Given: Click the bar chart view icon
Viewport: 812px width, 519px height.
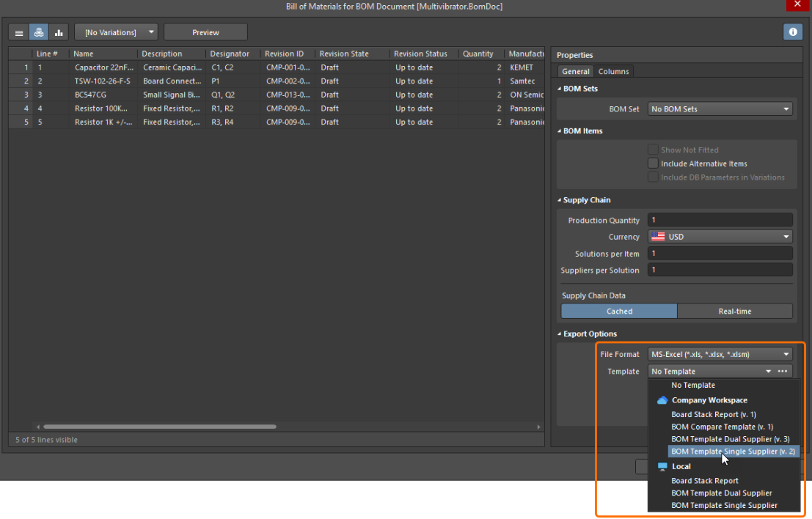Looking at the screenshot, I should click(x=58, y=32).
